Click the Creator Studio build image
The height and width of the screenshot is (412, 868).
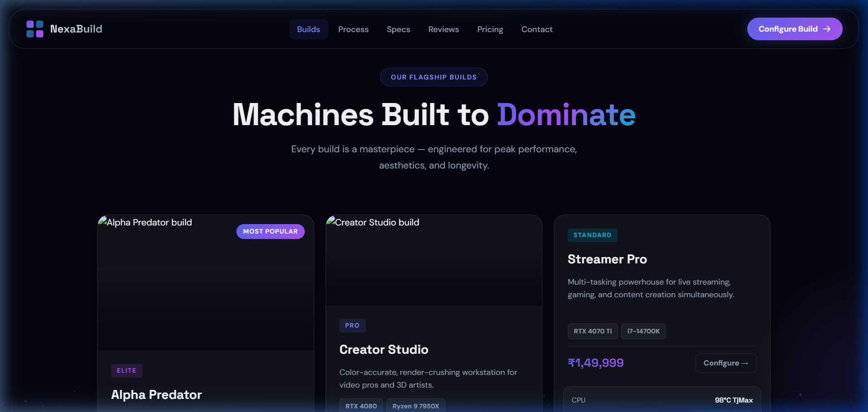click(x=434, y=260)
